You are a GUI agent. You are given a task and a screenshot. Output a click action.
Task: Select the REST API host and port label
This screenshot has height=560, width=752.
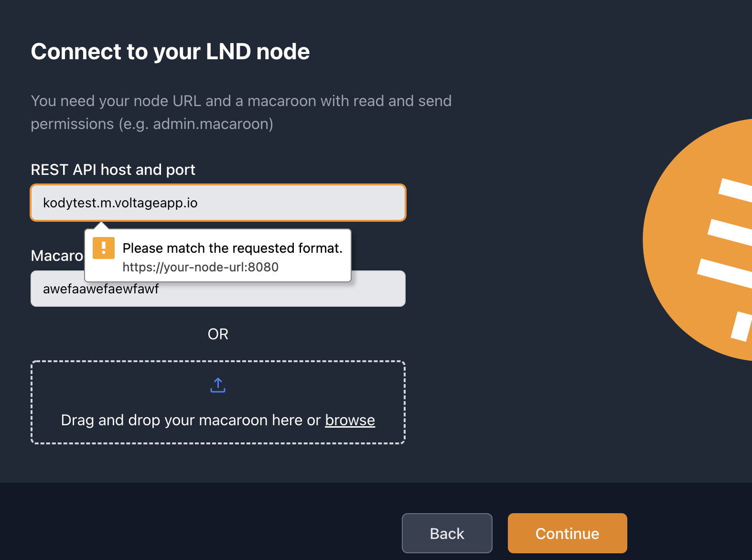pos(113,170)
